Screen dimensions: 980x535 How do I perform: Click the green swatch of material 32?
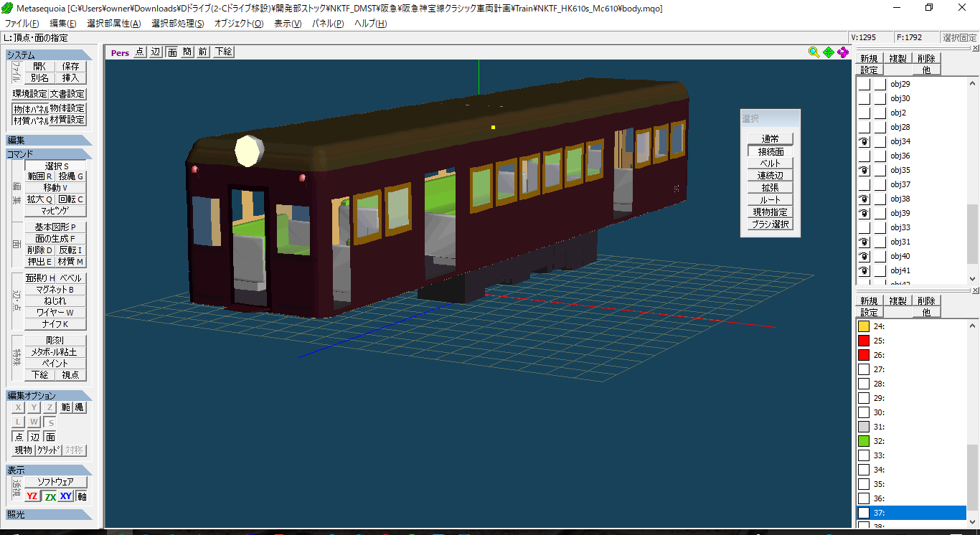coord(864,441)
